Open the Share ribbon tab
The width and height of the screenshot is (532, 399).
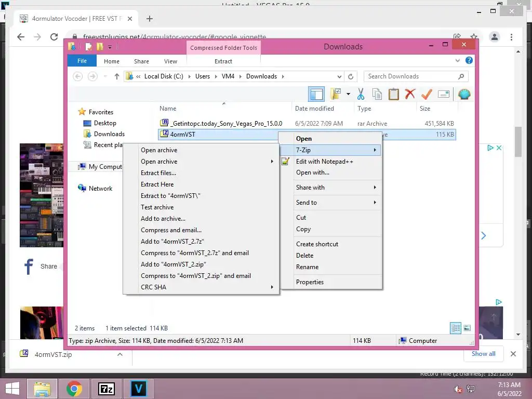click(x=141, y=61)
